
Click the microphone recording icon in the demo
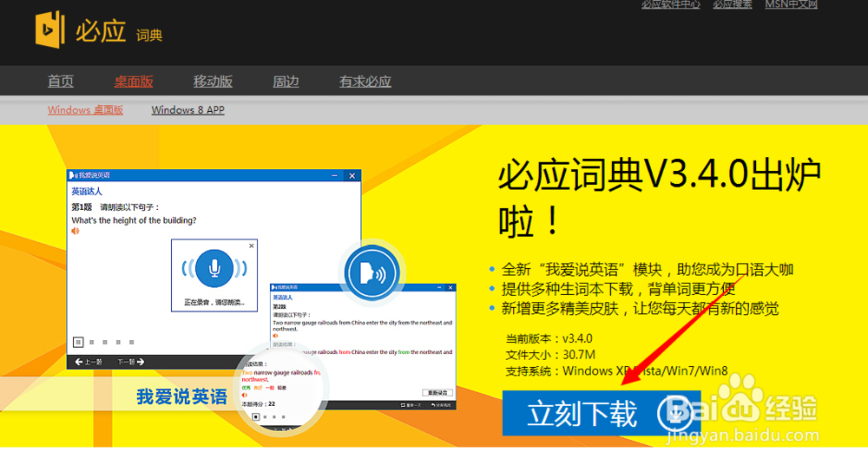coord(214,268)
